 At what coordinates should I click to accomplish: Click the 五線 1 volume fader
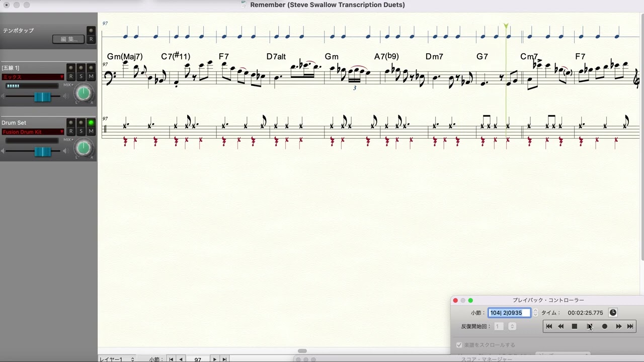pos(42,97)
